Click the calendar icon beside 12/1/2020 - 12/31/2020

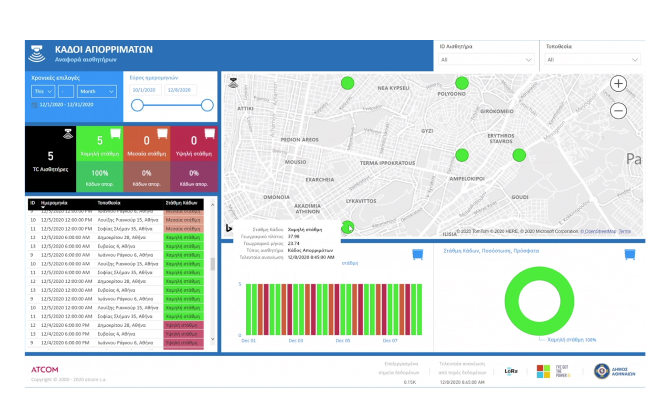[x=34, y=105]
